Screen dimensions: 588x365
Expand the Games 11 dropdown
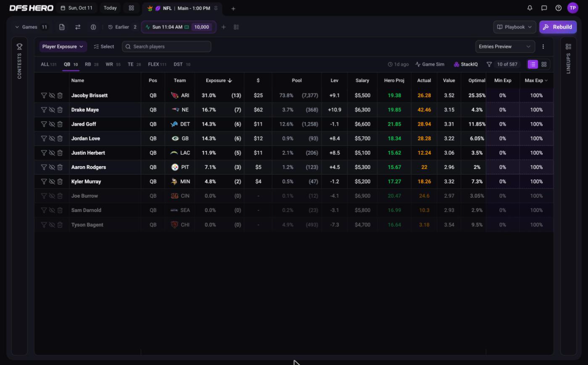(x=31, y=27)
